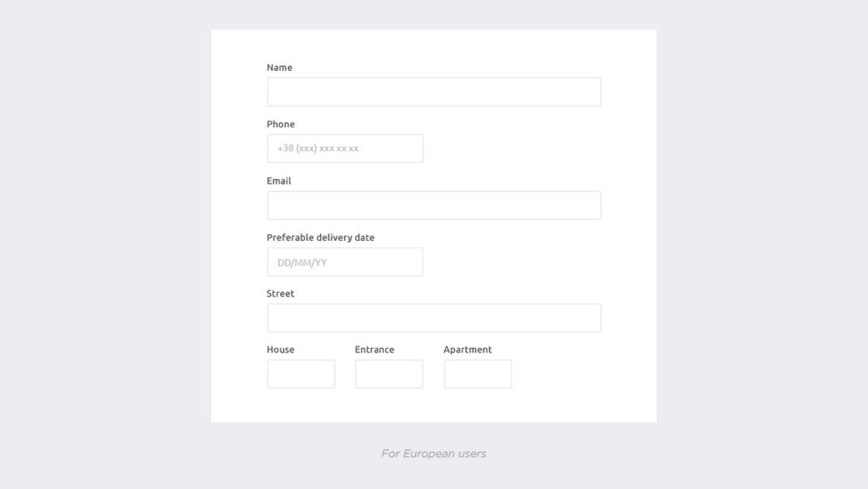
Task: Click the Email input field
Action: 434,205
